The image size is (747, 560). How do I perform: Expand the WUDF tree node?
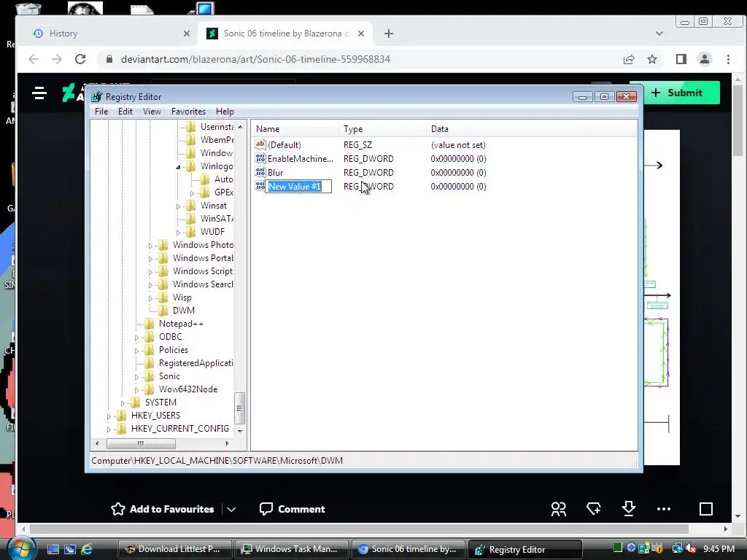[x=178, y=233]
